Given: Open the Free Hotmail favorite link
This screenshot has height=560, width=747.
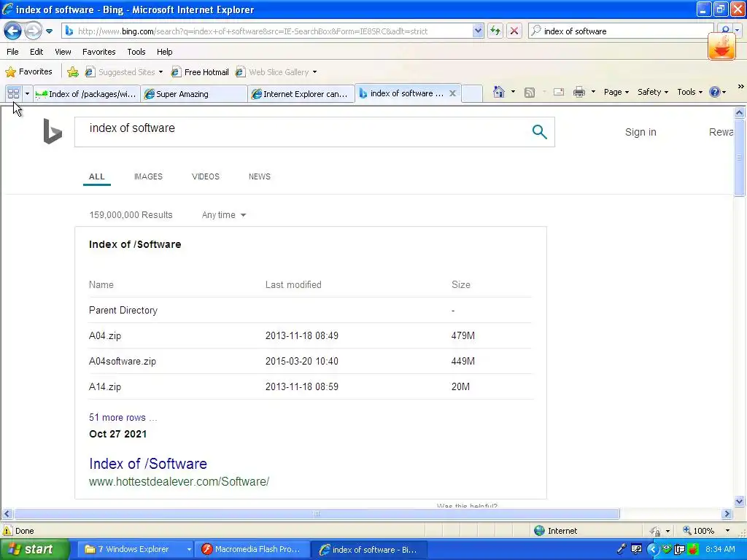Looking at the screenshot, I should click(200, 72).
